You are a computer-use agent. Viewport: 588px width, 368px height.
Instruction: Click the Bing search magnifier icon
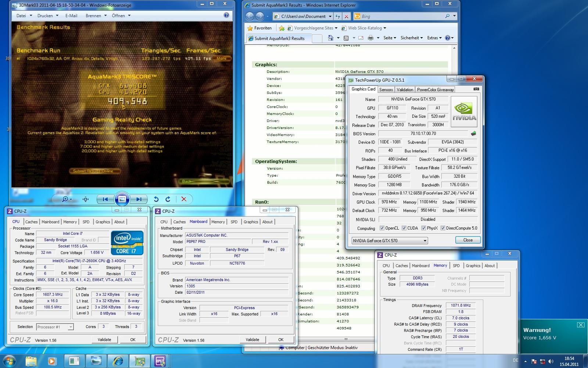(447, 16)
